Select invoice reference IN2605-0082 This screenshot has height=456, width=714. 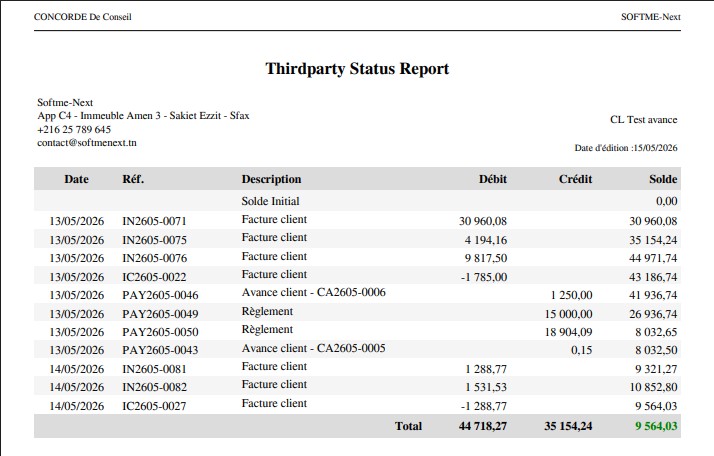pos(154,387)
